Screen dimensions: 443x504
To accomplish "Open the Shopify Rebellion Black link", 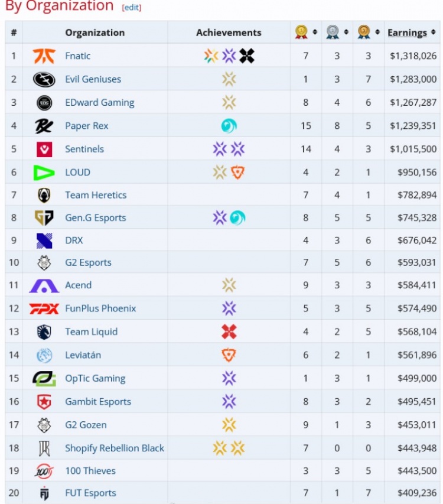I will pos(115,448).
